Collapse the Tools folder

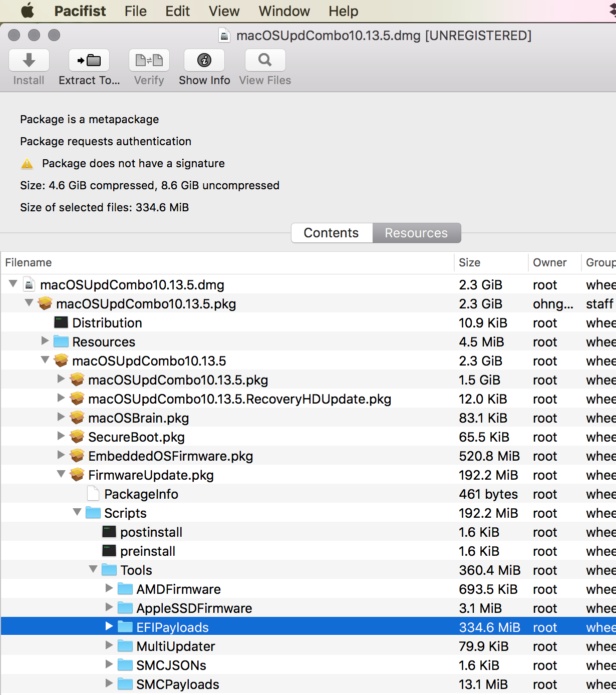coord(93,569)
